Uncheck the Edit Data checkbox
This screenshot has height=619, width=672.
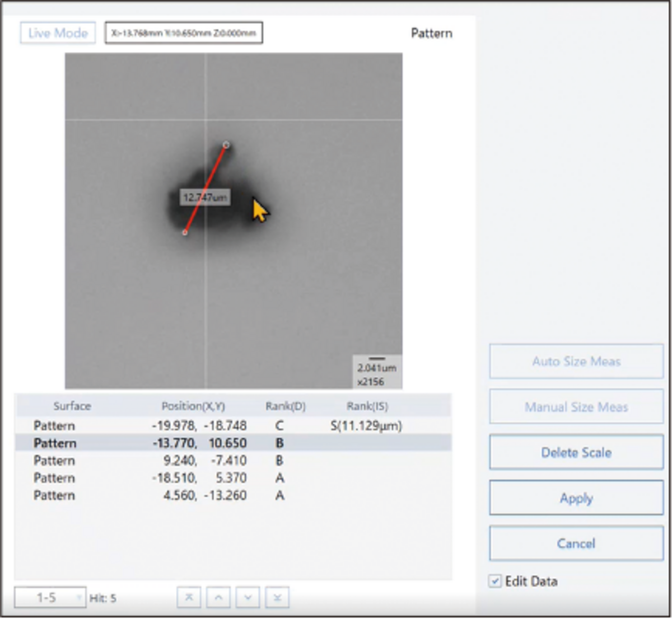click(x=495, y=581)
